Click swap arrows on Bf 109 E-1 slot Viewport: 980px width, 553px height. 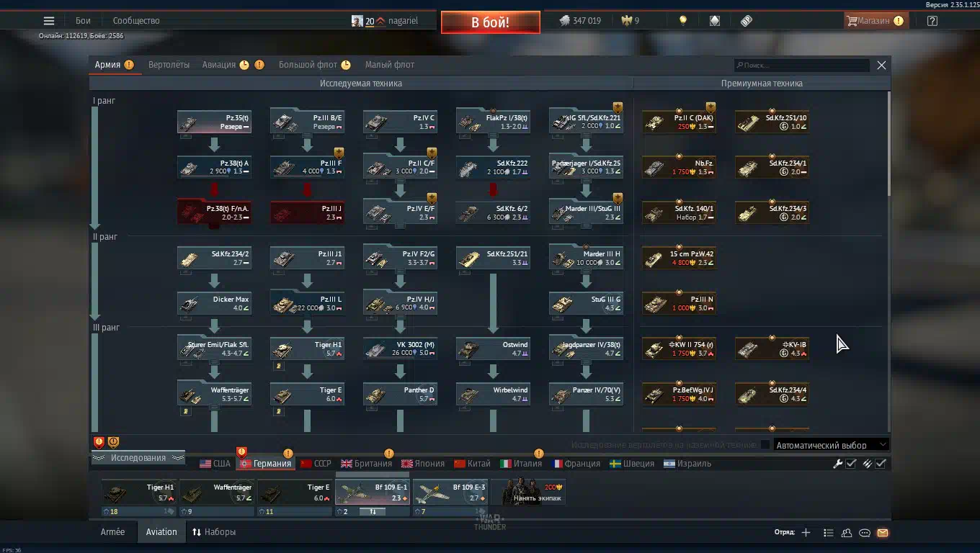[373, 511]
